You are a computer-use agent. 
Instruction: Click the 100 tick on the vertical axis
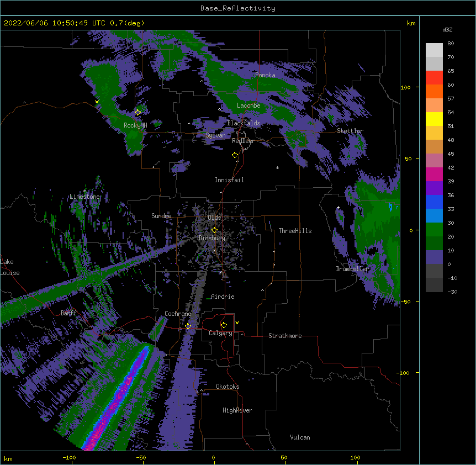click(x=405, y=87)
